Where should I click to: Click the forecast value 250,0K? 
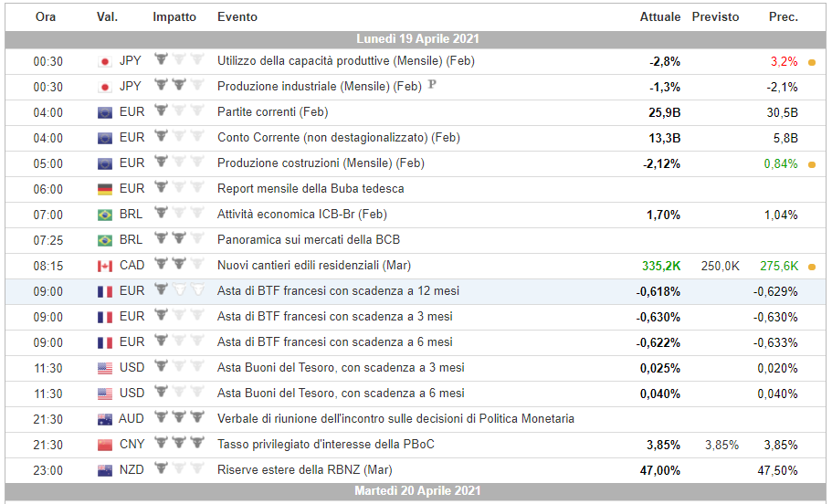click(x=720, y=267)
